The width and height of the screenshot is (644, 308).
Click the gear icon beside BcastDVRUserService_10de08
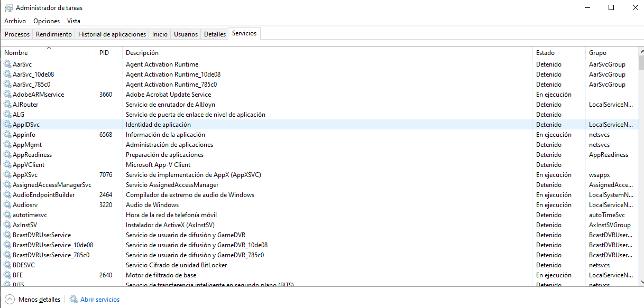[x=7, y=245]
